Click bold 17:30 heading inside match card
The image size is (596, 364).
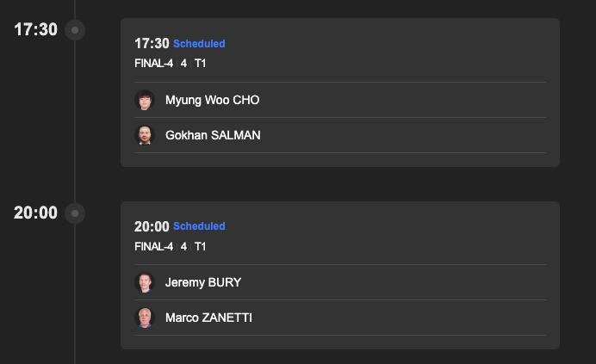[152, 44]
